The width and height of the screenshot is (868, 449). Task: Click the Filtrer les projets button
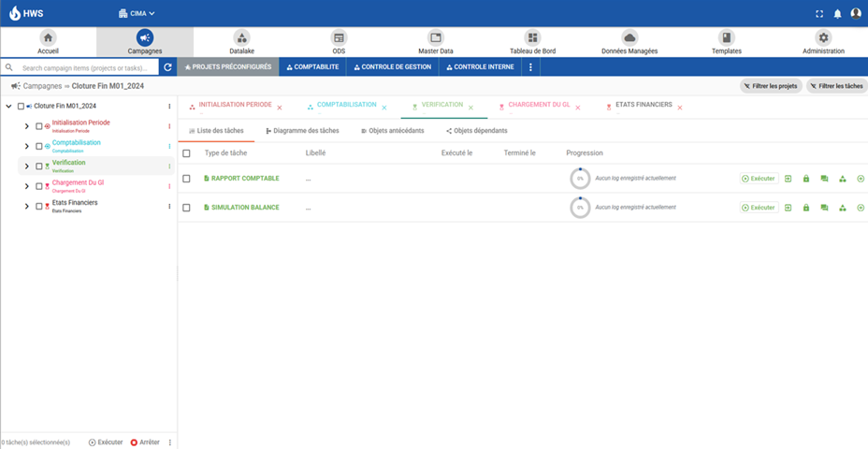point(770,86)
